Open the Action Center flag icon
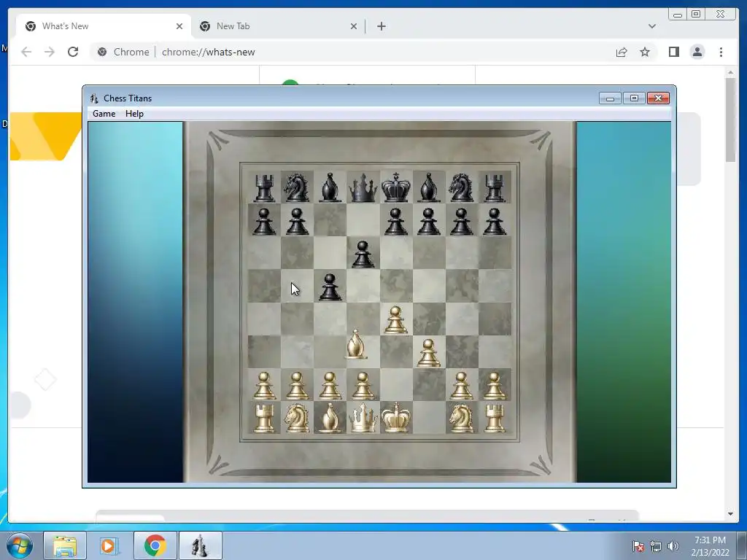Image resolution: width=747 pixels, height=560 pixels. 638,546
